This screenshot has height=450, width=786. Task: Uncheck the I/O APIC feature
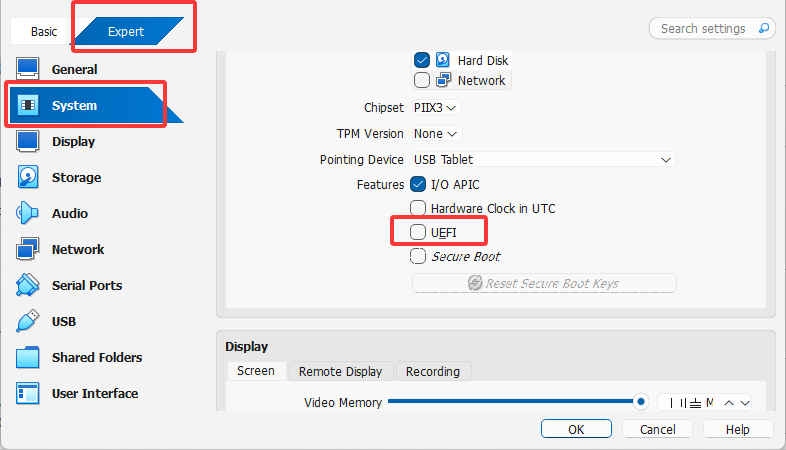tap(418, 184)
